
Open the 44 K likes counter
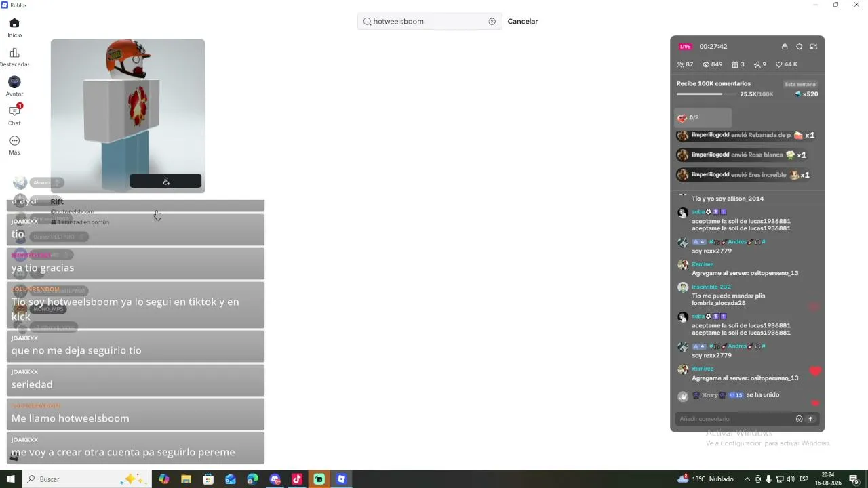coord(787,64)
